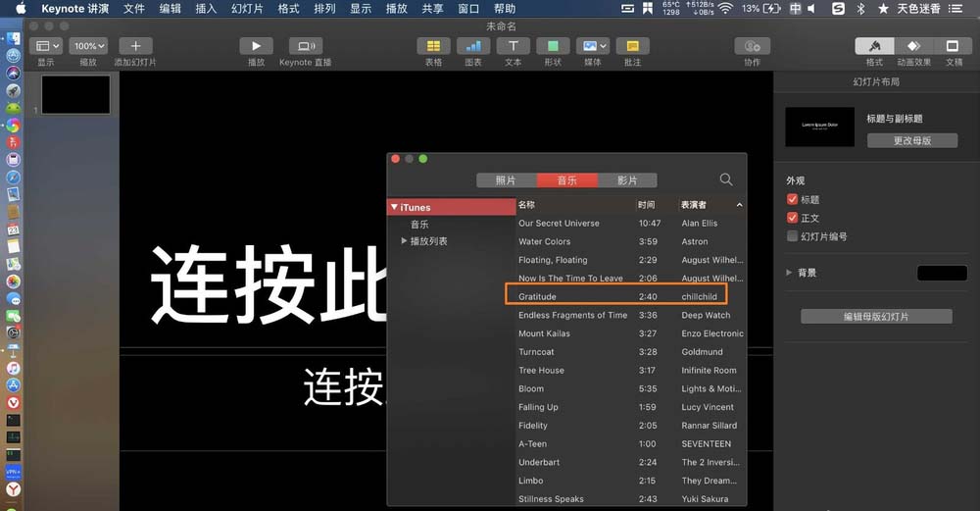Open the notification center list icon

[955, 8]
